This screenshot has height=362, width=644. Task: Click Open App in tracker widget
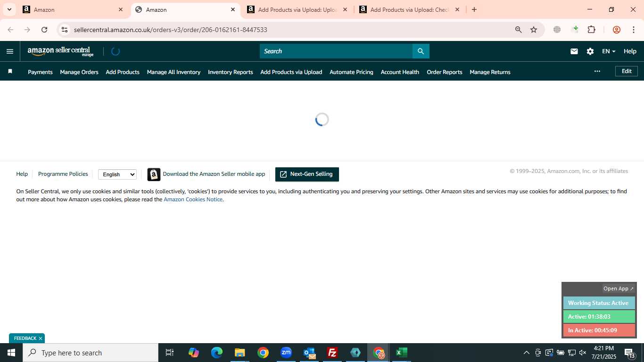pos(619,288)
